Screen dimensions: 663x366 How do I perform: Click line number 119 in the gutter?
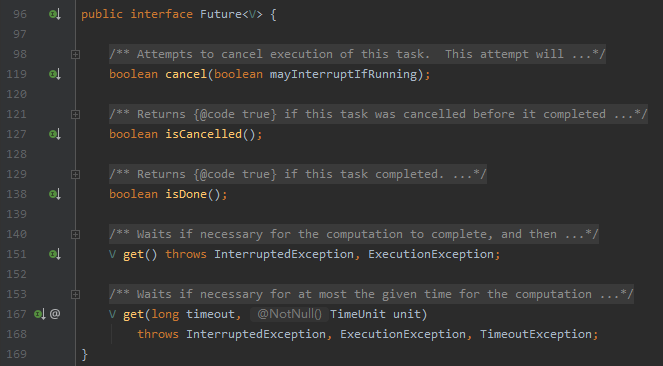tap(16, 74)
